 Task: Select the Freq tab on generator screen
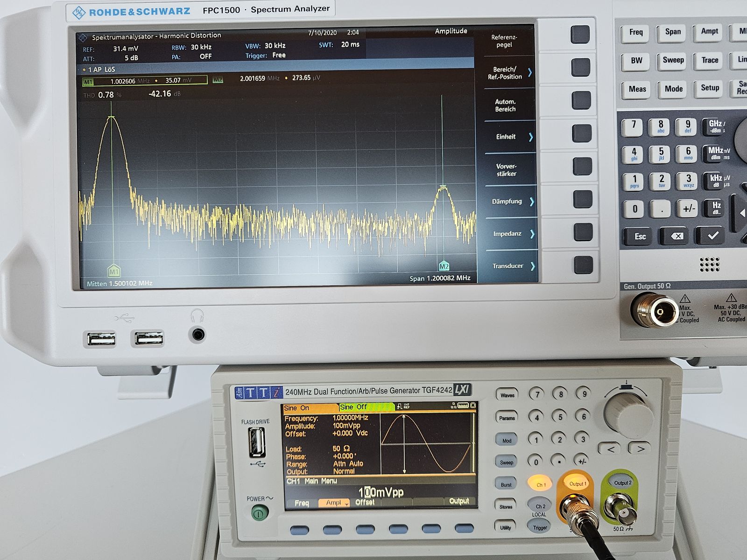coord(302,503)
